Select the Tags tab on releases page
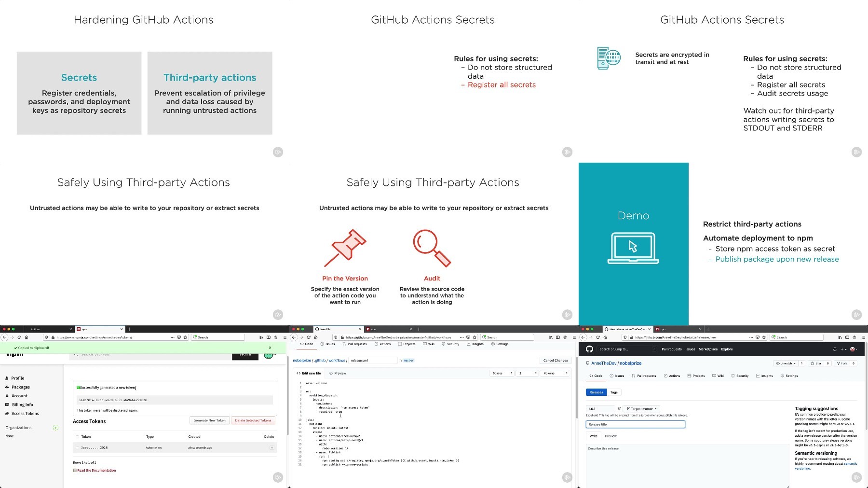Screen dimensions: 868x488 click(x=614, y=392)
